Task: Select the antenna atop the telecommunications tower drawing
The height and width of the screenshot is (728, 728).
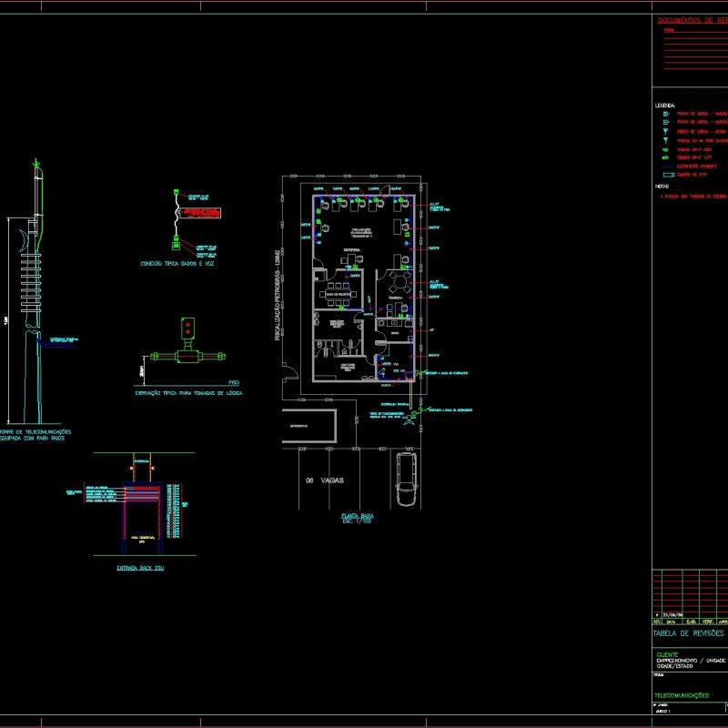Action: tap(36, 166)
